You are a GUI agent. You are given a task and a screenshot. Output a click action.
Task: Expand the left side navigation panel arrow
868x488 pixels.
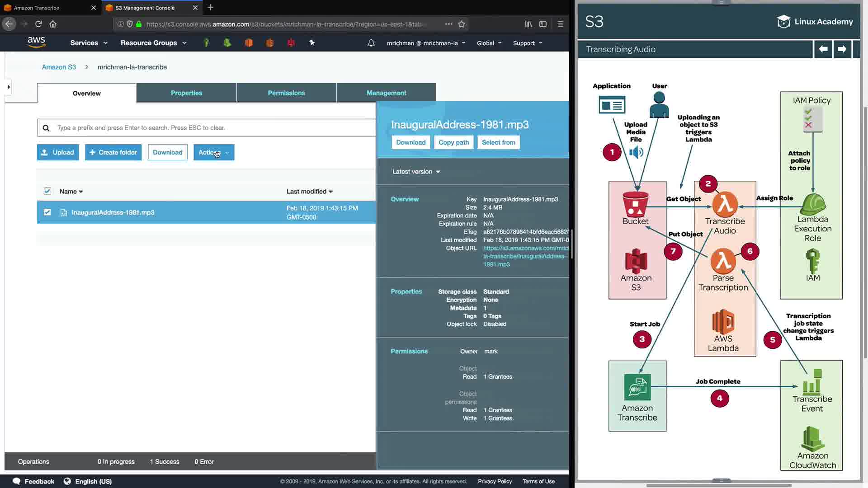(x=8, y=87)
